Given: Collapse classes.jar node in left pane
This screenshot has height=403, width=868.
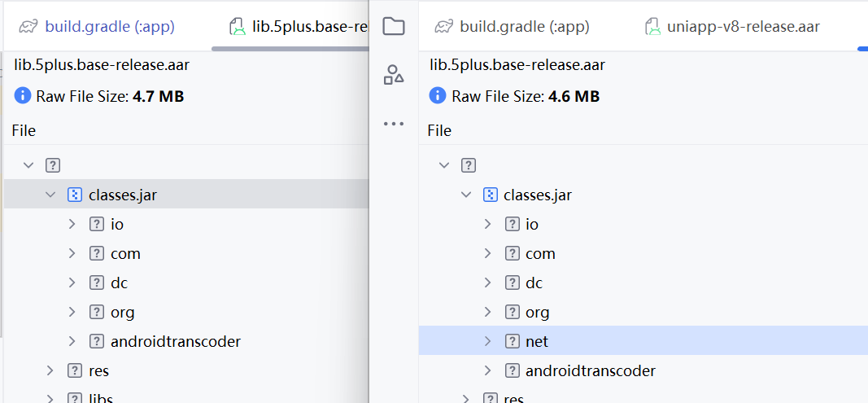Looking at the screenshot, I should (50, 195).
